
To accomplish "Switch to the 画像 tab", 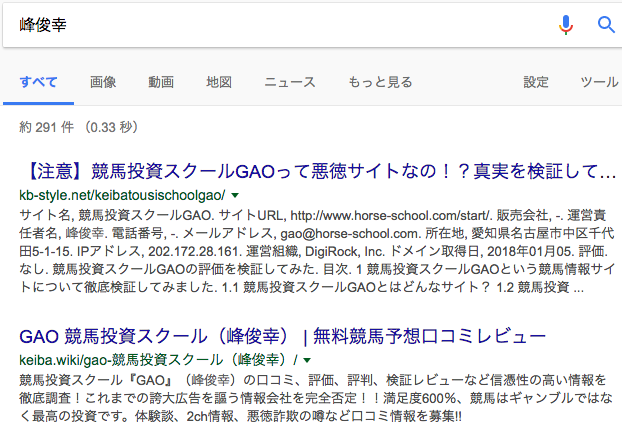I will point(103,82).
